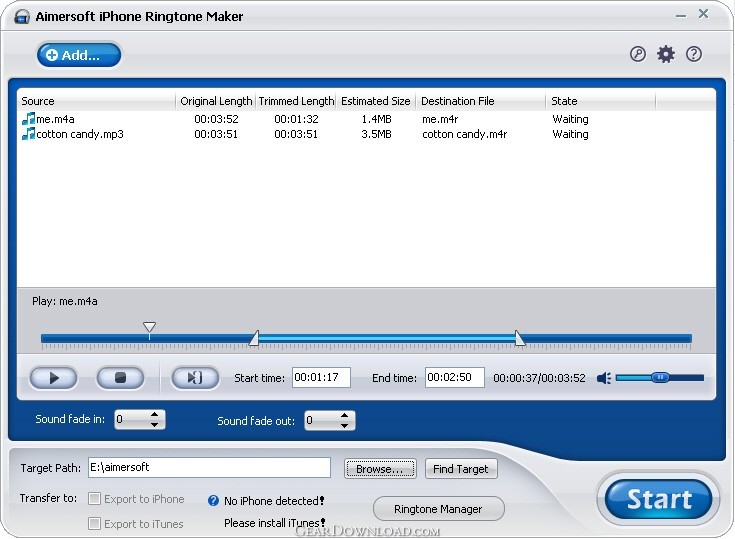Select the me.m4a file row
This screenshot has height=539, width=735.
tap(366, 119)
